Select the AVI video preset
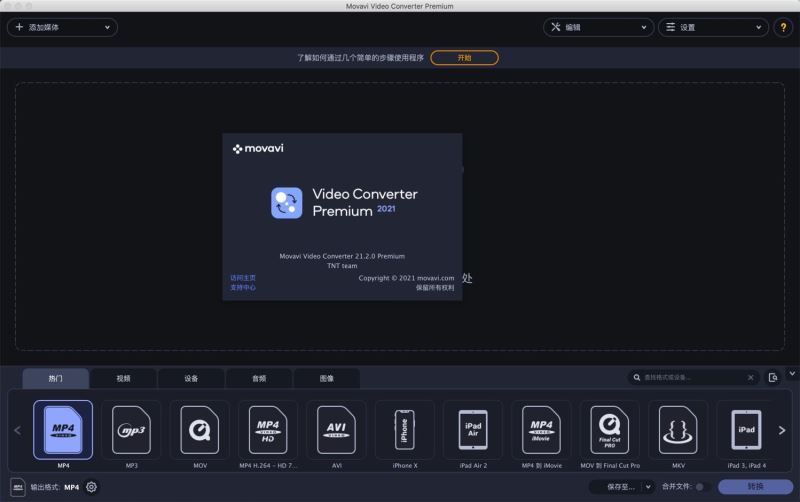The image size is (800, 502). pos(336,430)
